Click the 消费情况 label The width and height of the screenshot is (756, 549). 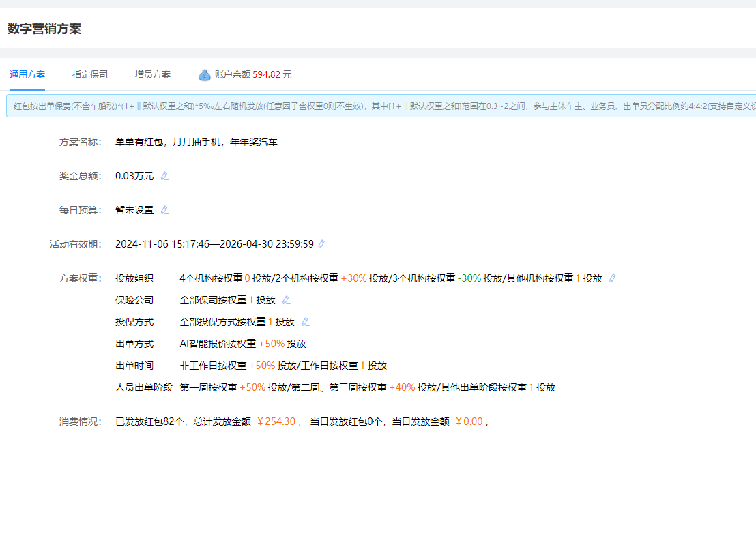[x=80, y=421]
